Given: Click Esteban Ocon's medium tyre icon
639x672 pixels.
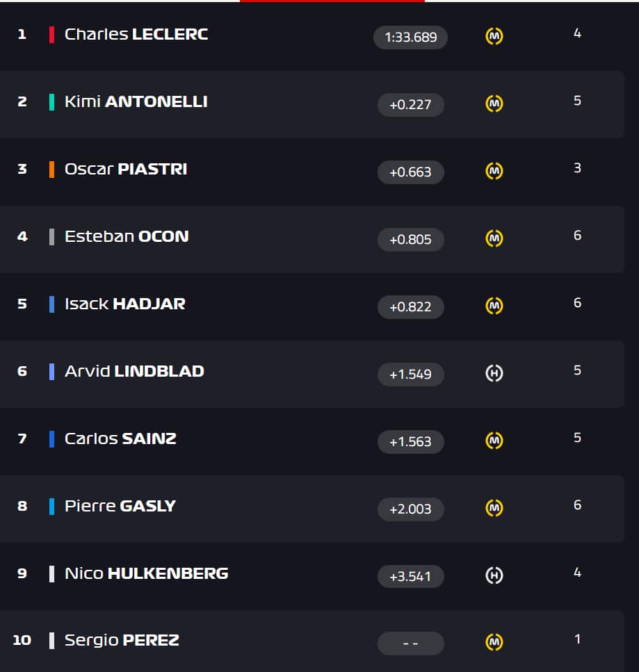Looking at the screenshot, I should point(494,238).
